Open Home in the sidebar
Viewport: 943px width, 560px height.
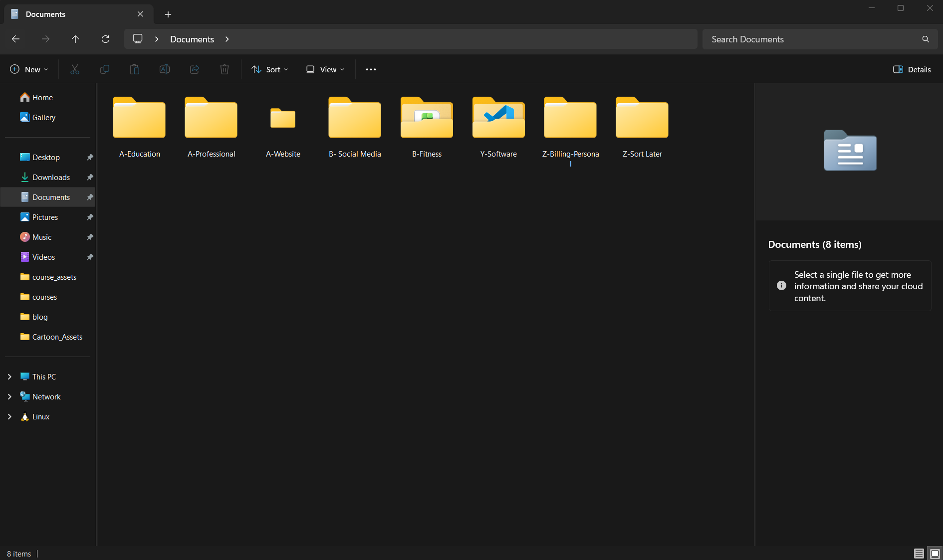48,97
